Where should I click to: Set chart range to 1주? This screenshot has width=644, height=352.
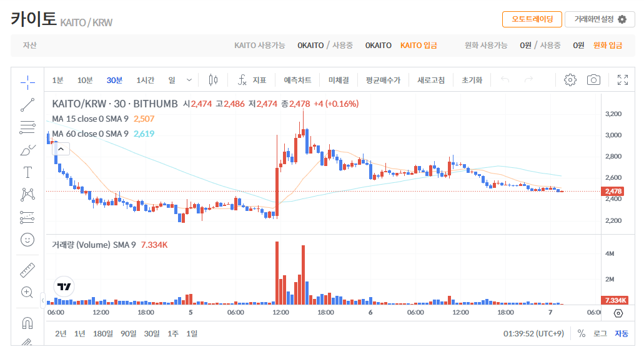point(173,333)
